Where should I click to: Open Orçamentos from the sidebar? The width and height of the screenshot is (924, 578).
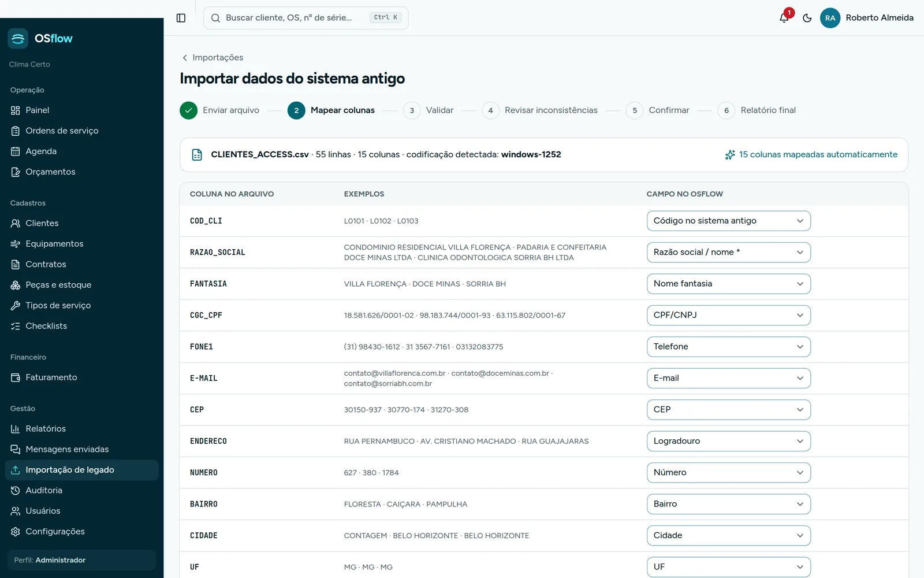tap(81, 172)
